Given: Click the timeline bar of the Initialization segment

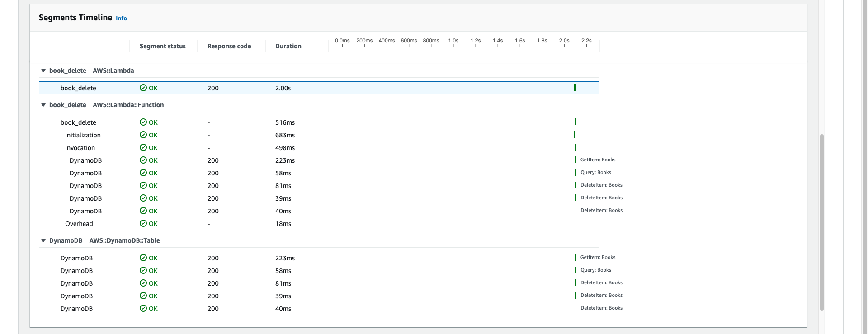Looking at the screenshot, I should 575,134.
